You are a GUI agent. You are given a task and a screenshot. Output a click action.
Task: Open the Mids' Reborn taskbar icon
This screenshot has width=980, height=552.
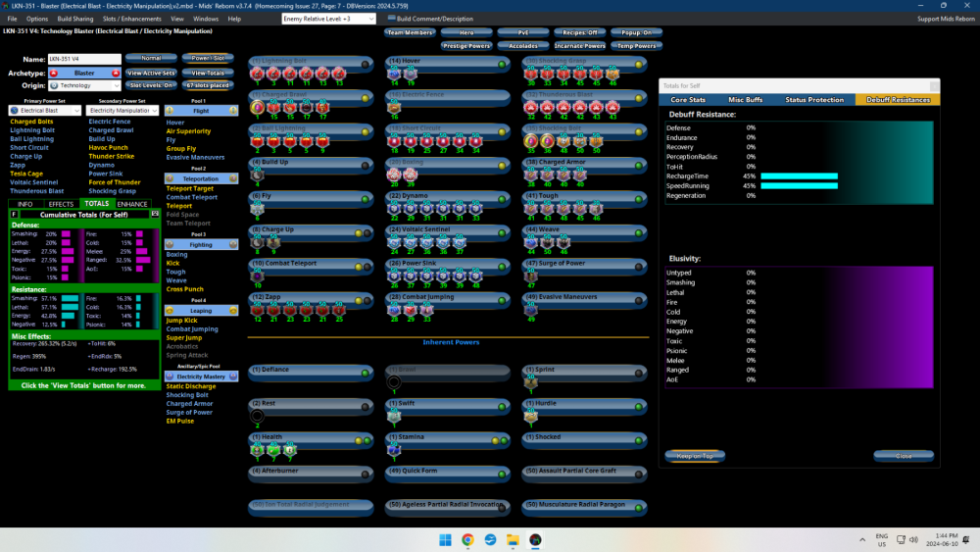pyautogui.click(x=536, y=540)
